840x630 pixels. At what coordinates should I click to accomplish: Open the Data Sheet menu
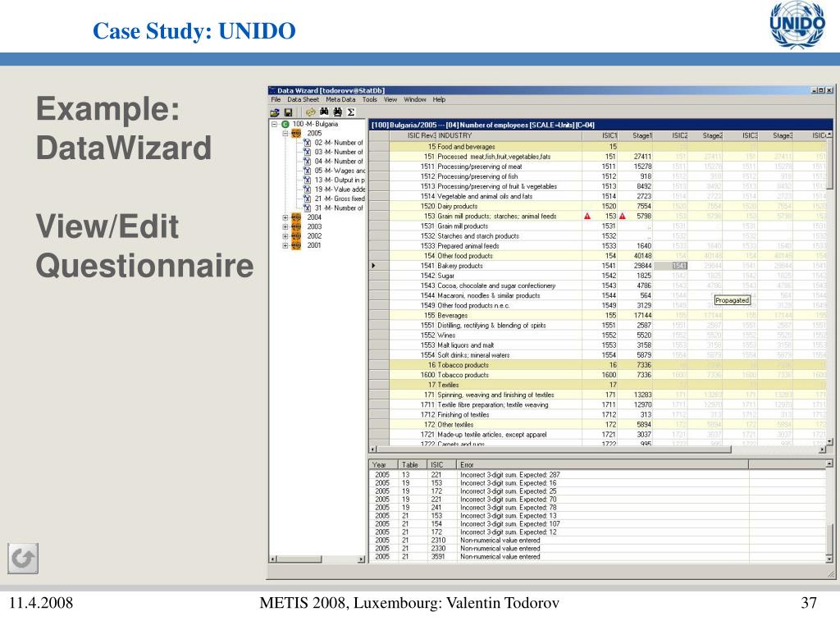304,99
